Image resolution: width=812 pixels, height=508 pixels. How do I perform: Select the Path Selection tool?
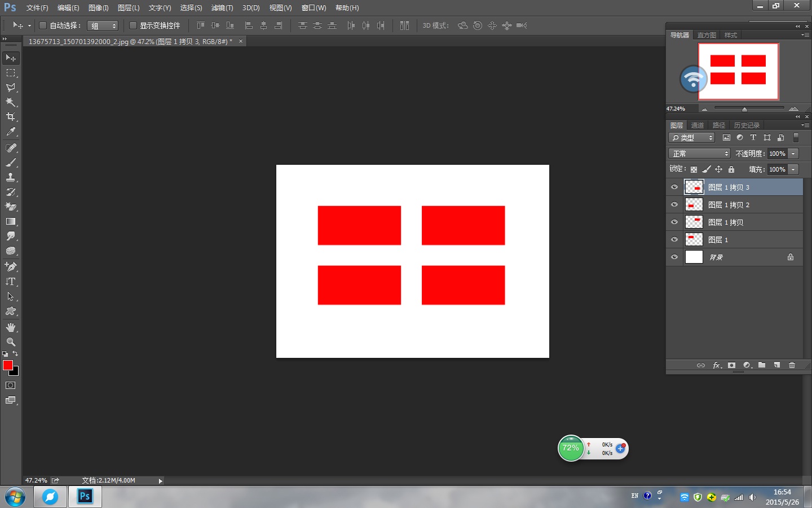[x=11, y=296]
